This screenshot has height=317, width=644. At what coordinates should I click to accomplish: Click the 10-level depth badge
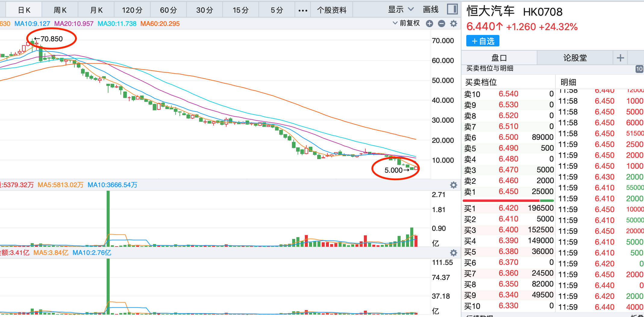click(639, 69)
